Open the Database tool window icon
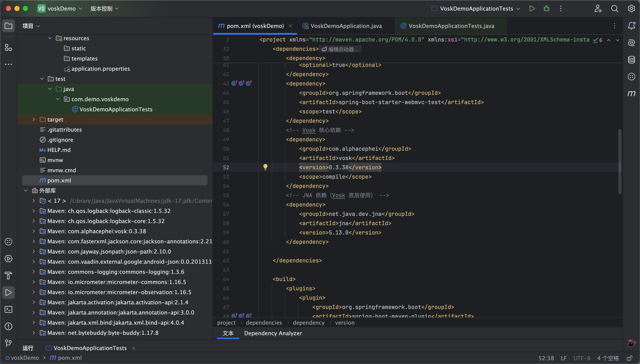 point(631,60)
